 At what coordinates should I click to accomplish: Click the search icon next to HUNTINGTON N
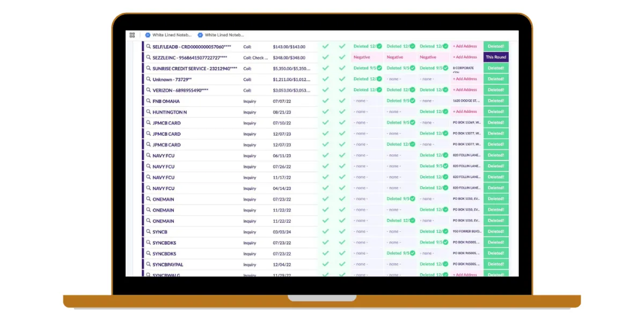click(x=149, y=112)
